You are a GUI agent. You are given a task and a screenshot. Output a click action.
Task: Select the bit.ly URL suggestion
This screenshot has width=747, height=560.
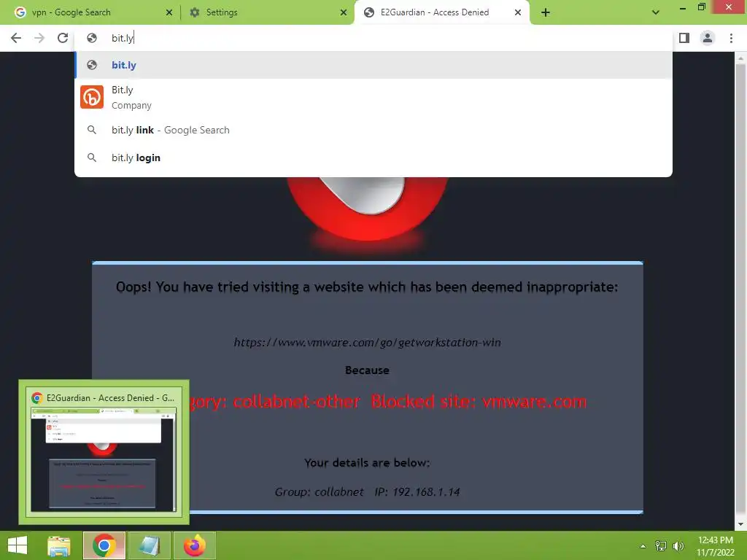coord(373,65)
